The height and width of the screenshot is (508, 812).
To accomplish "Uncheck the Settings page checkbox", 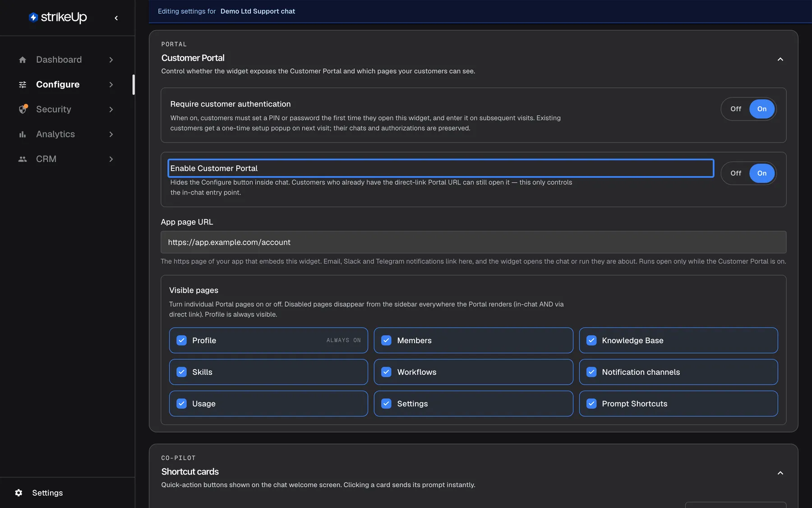I will click(386, 404).
